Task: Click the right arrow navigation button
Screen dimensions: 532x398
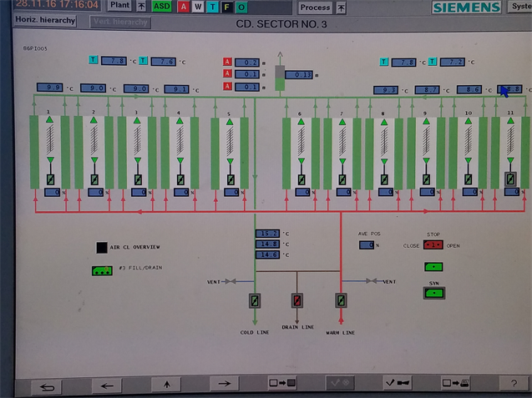Action: pyautogui.click(x=224, y=385)
